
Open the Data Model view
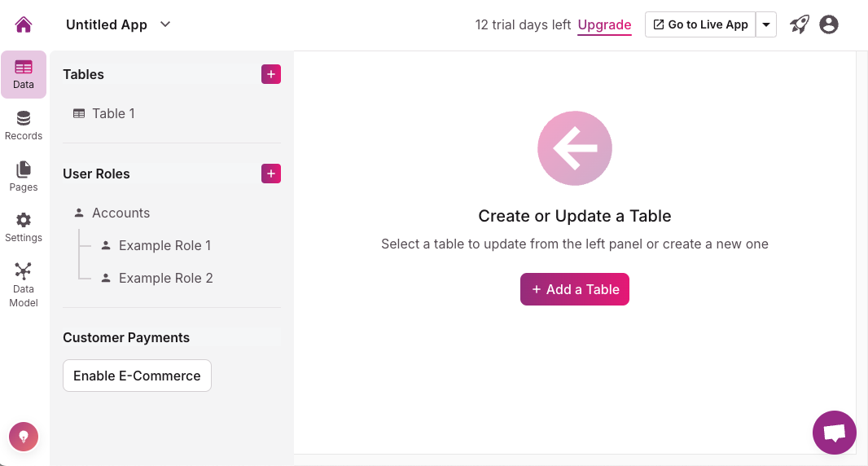coord(24,285)
